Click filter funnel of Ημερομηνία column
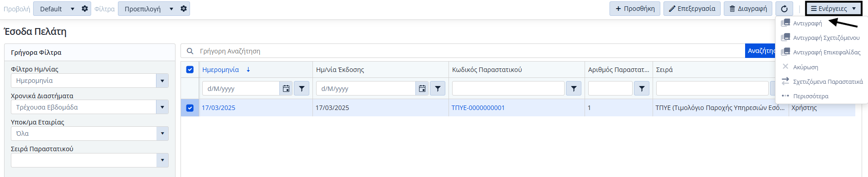 coord(302,89)
